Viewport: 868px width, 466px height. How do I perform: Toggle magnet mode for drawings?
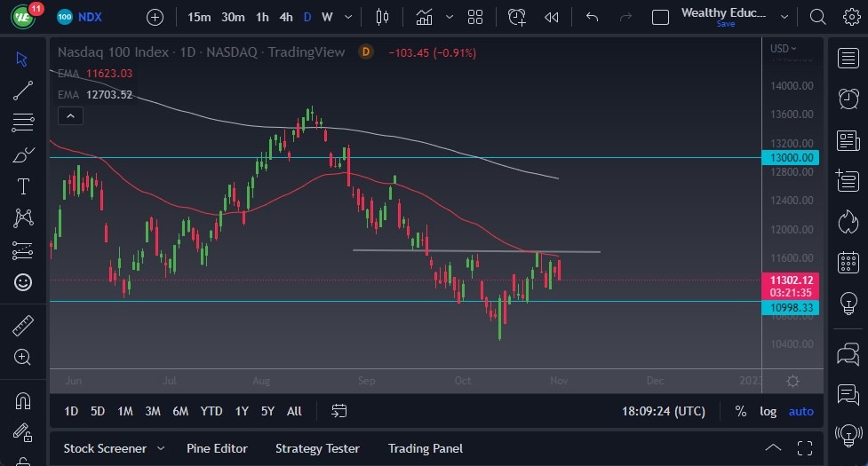pos(23,401)
